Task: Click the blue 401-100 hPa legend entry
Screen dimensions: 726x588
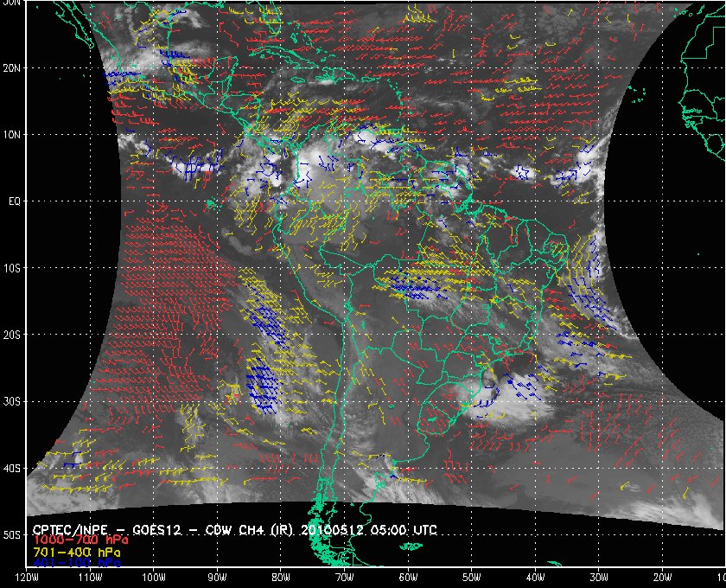Action: [x=74, y=562]
